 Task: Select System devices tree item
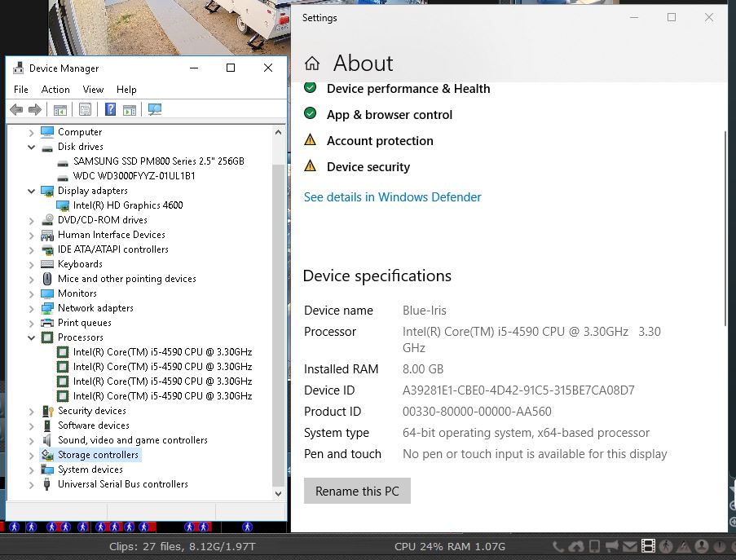(x=90, y=470)
